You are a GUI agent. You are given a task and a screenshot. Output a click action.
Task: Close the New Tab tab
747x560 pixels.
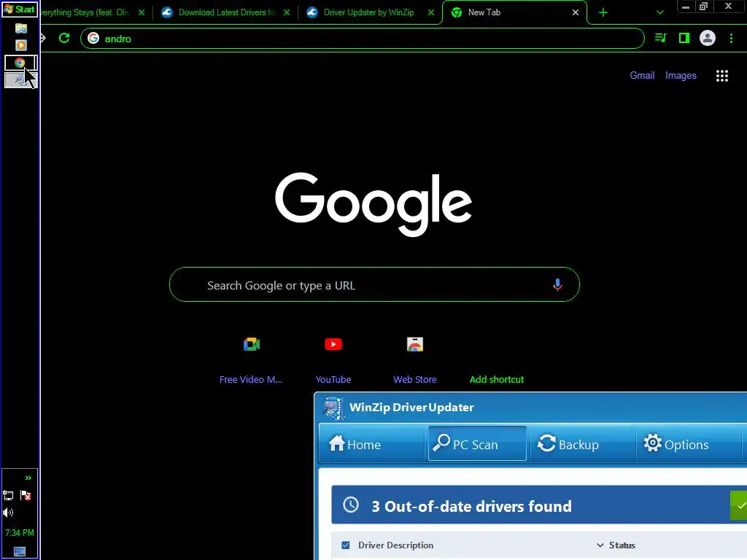[x=576, y=12]
